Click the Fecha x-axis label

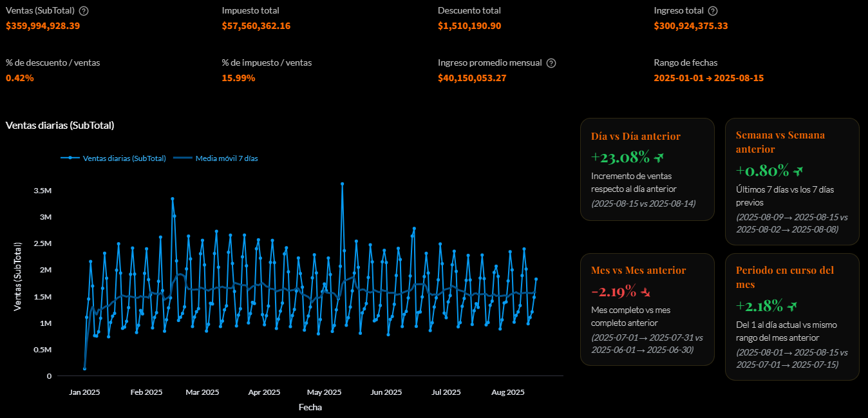[x=310, y=407]
